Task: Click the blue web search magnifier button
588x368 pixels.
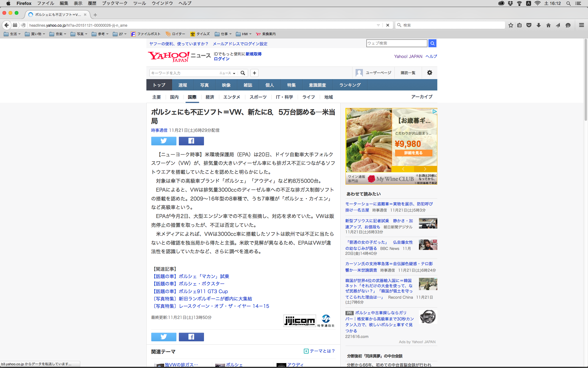Action: [432, 43]
